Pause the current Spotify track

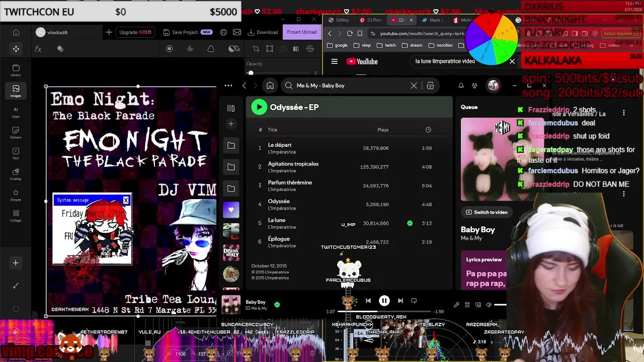384,301
